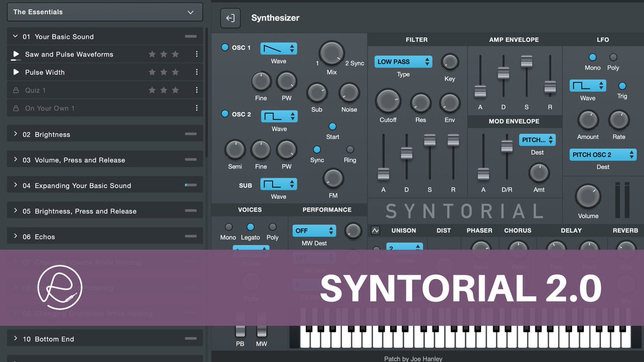Click the PB pitch bend wheel

240,324
